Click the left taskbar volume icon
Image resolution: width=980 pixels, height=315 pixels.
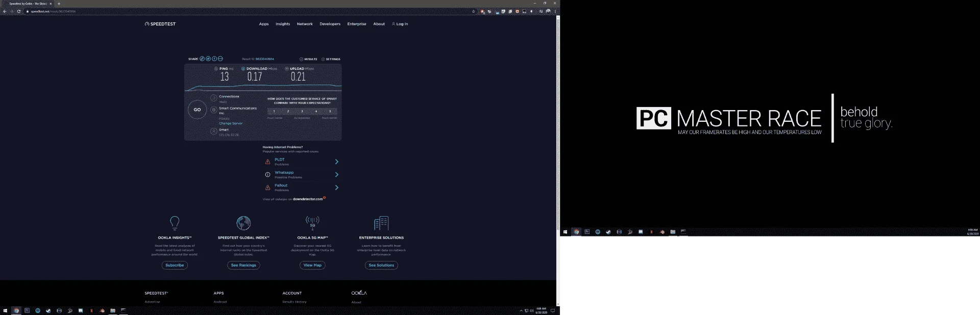click(531, 310)
